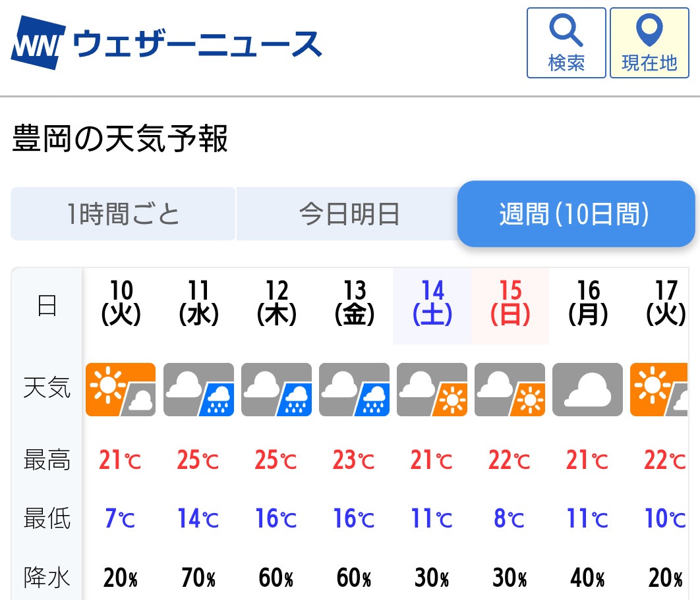The height and width of the screenshot is (600, 700).
Task: Open the 検索 search button
Action: (566, 43)
